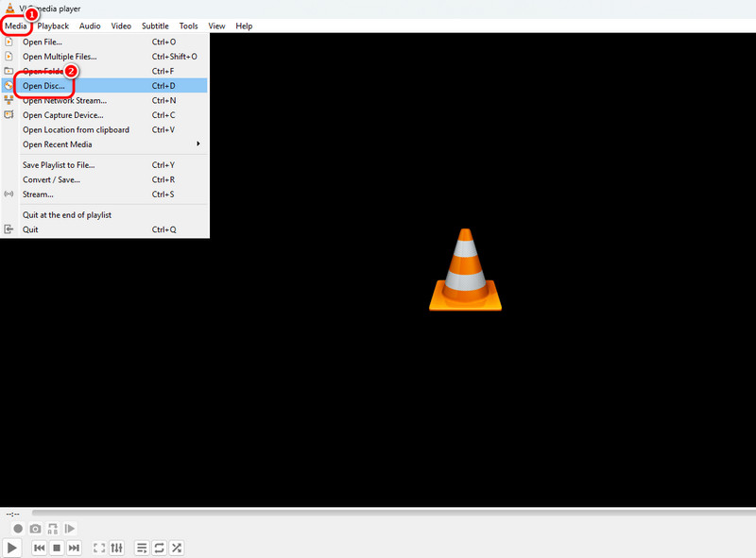Open the Video menu
This screenshot has width=756, height=558.
click(121, 26)
